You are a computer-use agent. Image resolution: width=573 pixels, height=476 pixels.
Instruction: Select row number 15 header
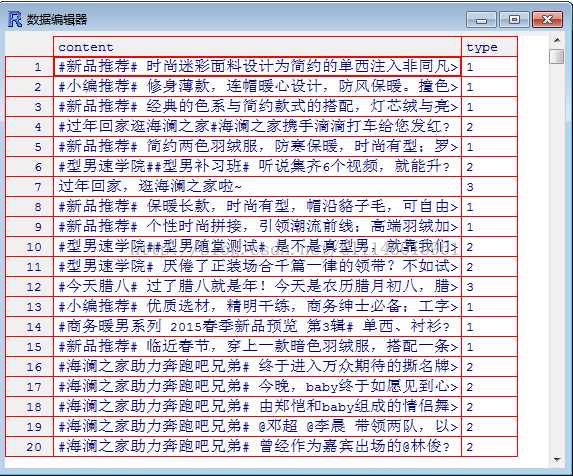click(x=30, y=347)
